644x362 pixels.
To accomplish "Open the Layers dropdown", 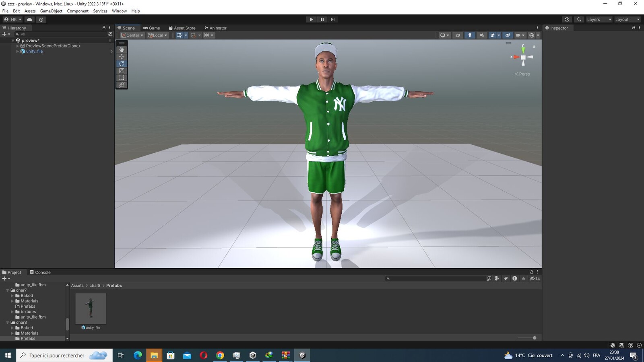I will pos(599,19).
